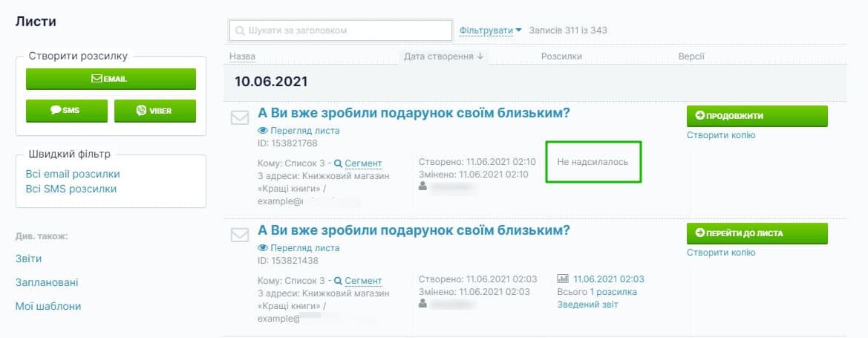Click Змінено: 11.06.2021 02:03 text
The height and width of the screenshot is (338, 868).
[x=474, y=292]
